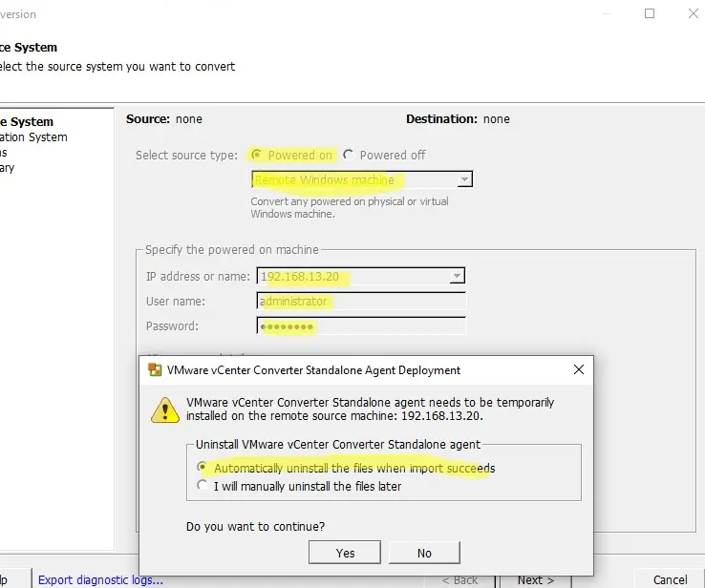Image resolution: width=705 pixels, height=588 pixels.
Task: Maximize the conversion wizard window
Action: (x=650, y=13)
